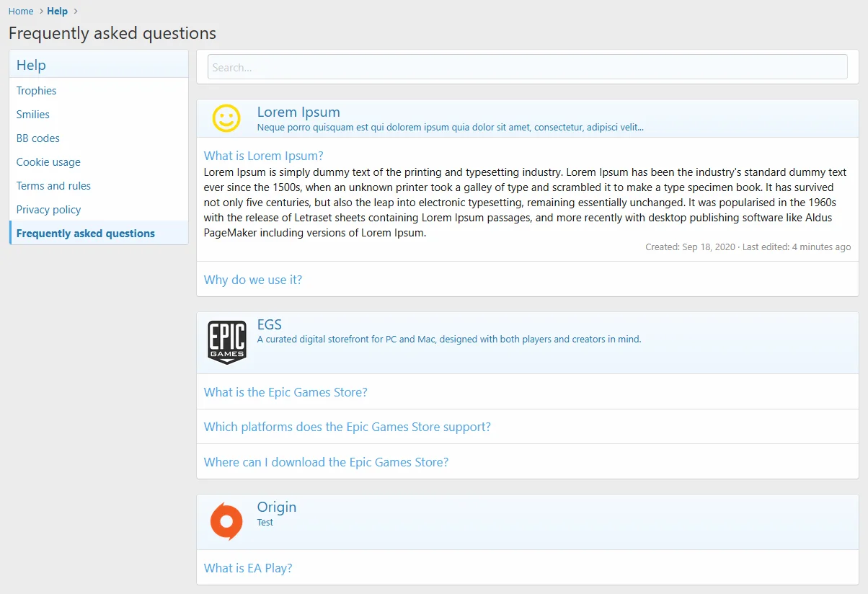This screenshot has height=594, width=868.
Task: Select BB codes in the sidebar
Action: (x=38, y=138)
